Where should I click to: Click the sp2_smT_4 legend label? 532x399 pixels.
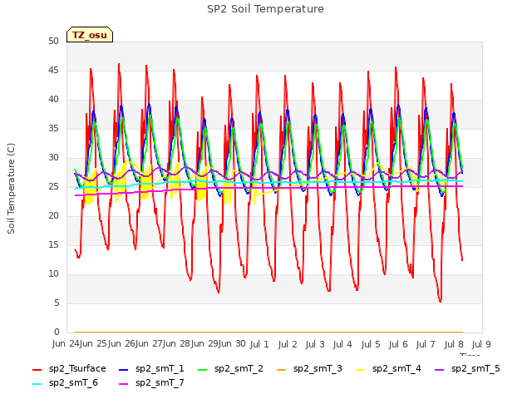pyautogui.click(x=397, y=369)
